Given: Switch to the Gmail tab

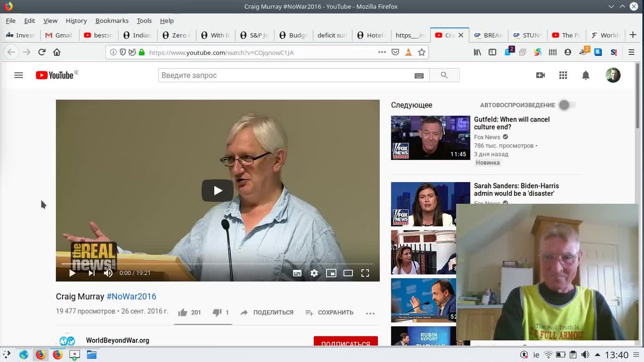Looking at the screenshot, I should [59, 35].
